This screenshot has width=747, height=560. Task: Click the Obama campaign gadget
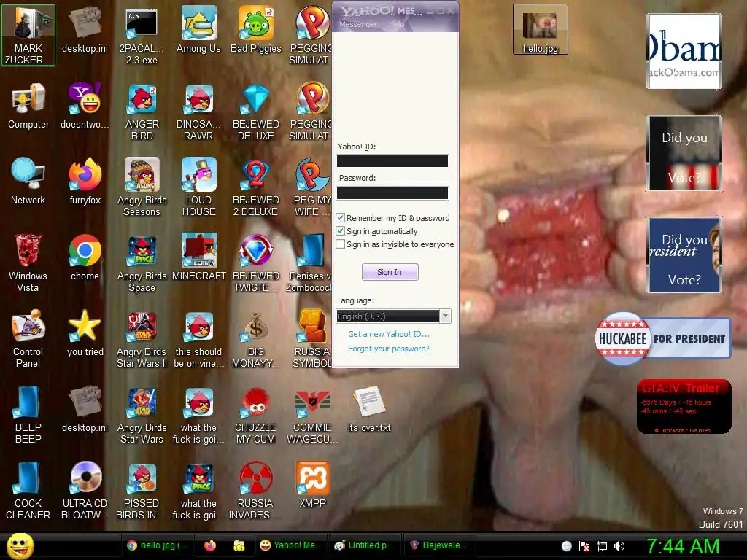click(x=684, y=51)
